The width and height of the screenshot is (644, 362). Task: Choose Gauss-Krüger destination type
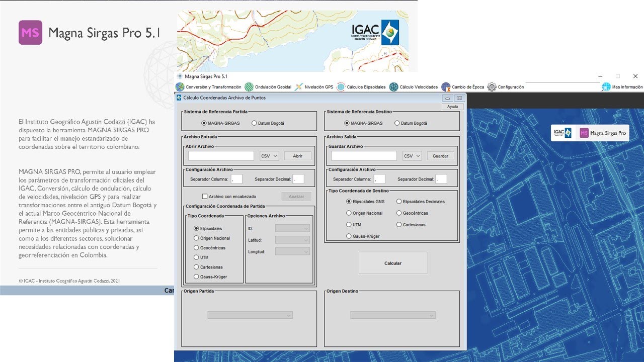click(x=349, y=236)
